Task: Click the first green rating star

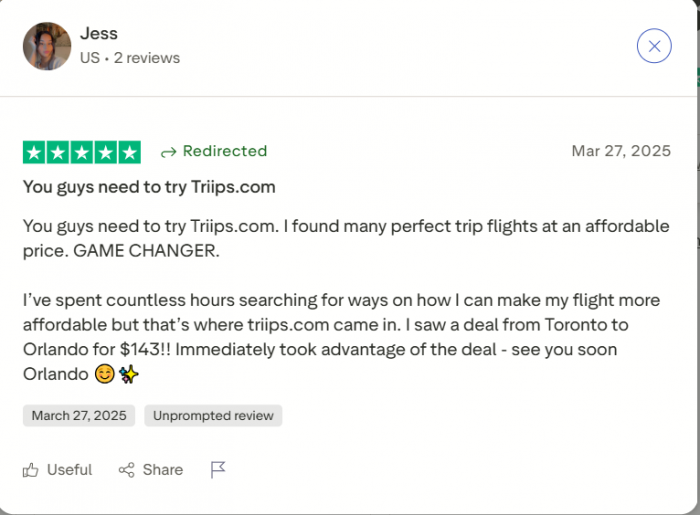Action: pos(34,152)
